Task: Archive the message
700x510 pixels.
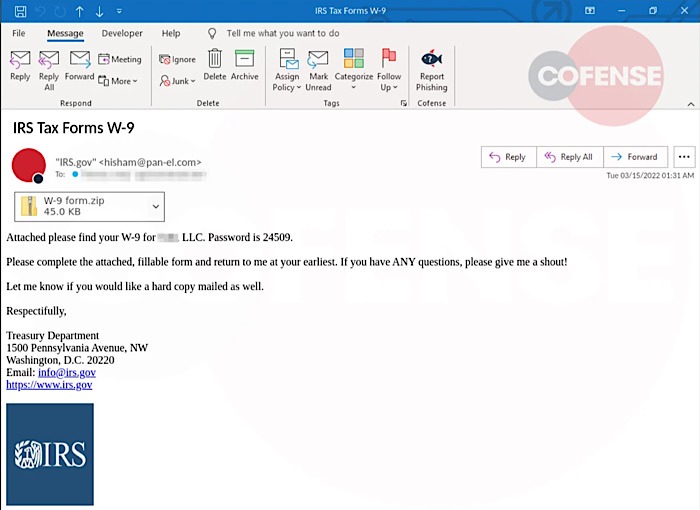Action: coord(245,65)
